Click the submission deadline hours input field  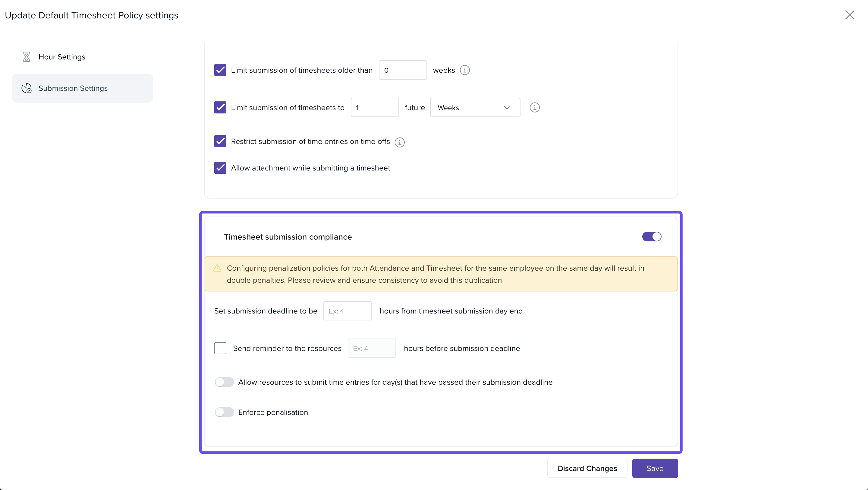pyautogui.click(x=347, y=311)
